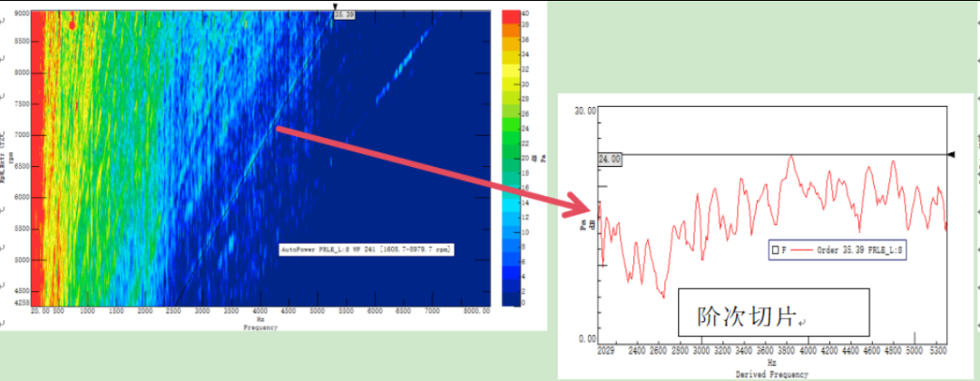Click the red dot marker on colormap

(x=73, y=25)
